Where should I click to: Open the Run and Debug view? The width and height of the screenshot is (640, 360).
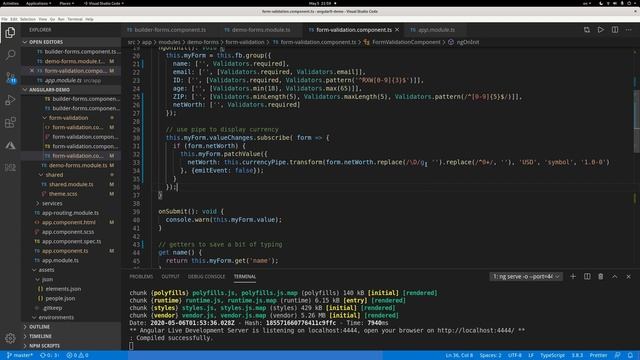(x=10, y=100)
